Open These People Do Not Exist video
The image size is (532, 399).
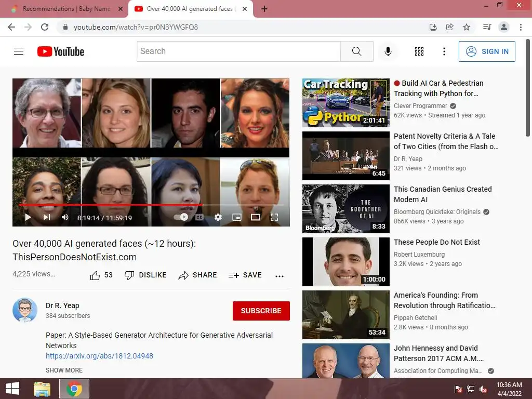(x=436, y=242)
